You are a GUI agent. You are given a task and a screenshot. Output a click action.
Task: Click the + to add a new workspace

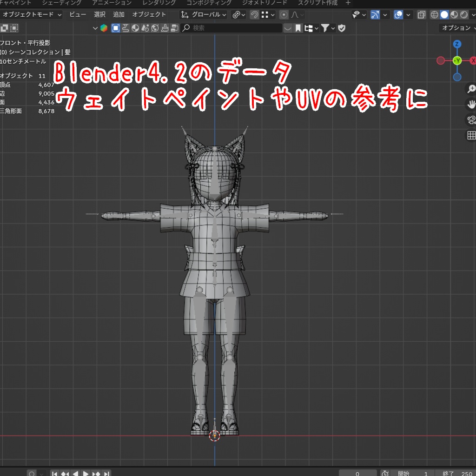(348, 3)
